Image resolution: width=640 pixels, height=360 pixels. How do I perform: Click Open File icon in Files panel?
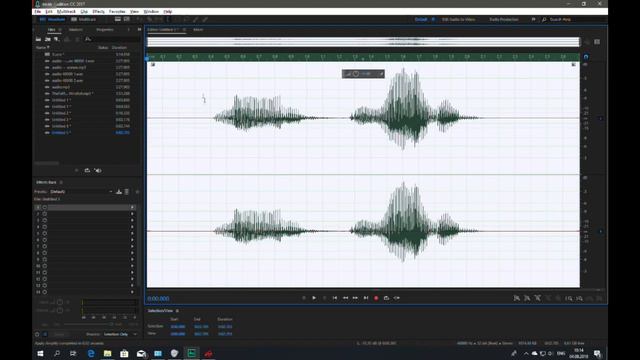(x=38, y=39)
